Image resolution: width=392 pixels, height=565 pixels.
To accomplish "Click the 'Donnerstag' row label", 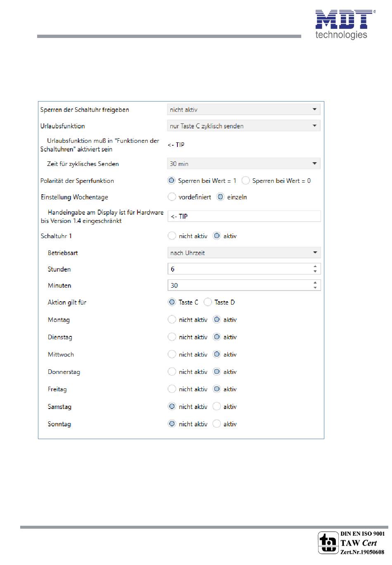I will [64, 372].
